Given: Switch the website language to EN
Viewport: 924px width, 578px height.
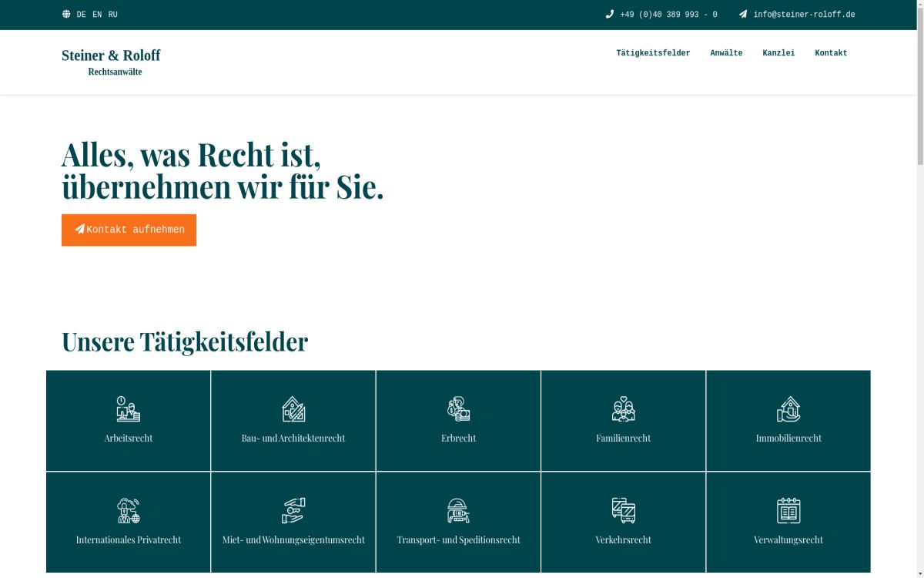Looking at the screenshot, I should [96, 14].
